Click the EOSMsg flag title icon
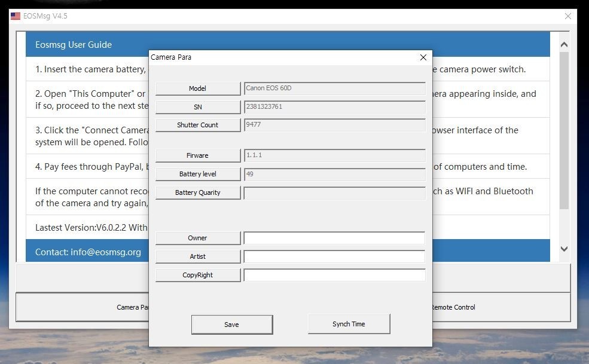589x364 pixels. click(x=16, y=16)
